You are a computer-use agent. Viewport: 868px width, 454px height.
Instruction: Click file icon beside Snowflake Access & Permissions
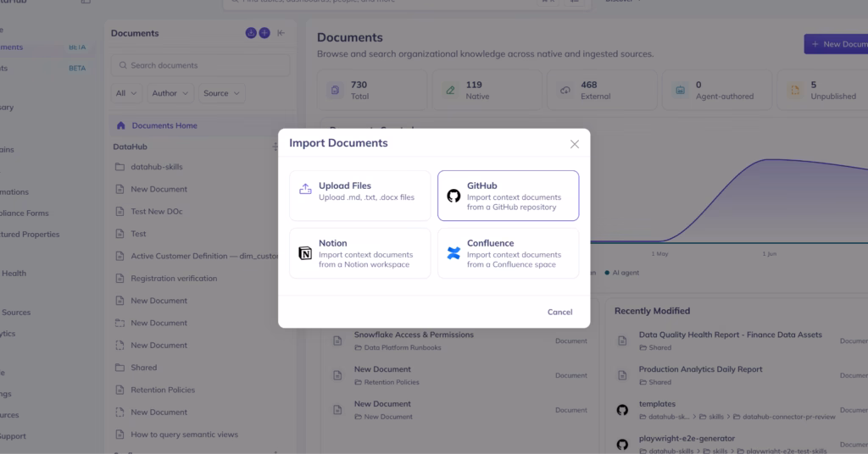point(337,340)
